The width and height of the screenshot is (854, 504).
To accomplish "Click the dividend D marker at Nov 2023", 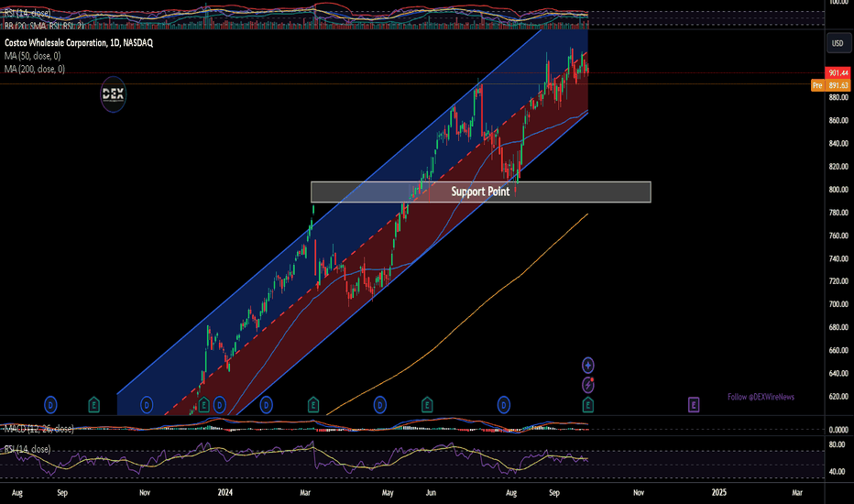I will click(147, 405).
